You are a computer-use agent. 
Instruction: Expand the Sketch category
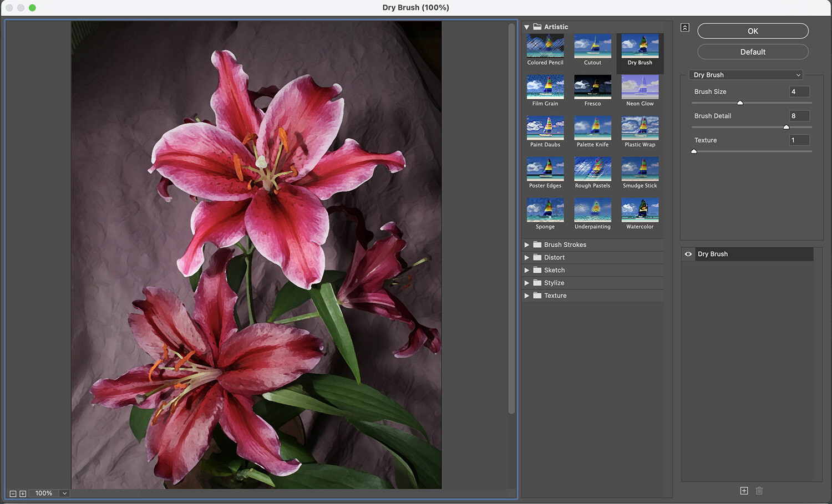pyautogui.click(x=527, y=270)
